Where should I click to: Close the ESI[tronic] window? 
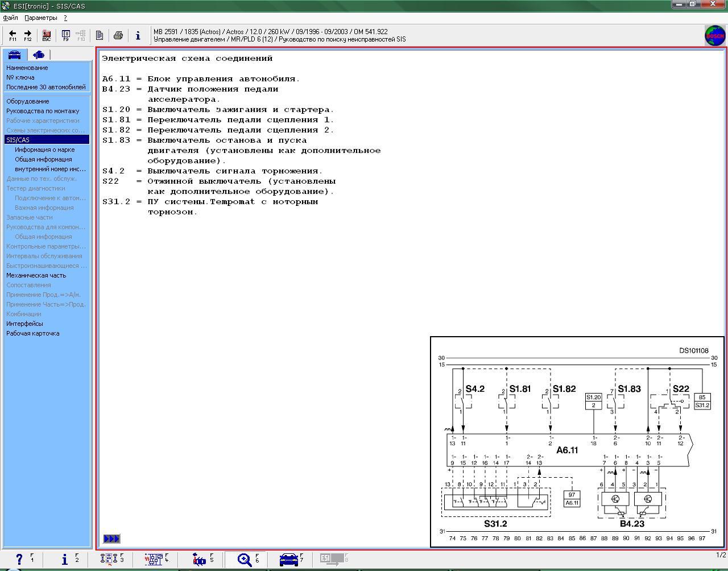713,5
